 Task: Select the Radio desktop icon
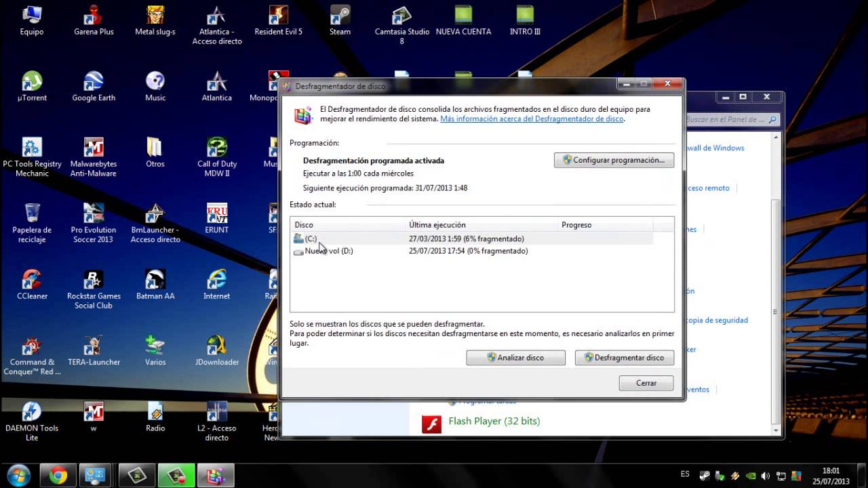[x=155, y=416]
